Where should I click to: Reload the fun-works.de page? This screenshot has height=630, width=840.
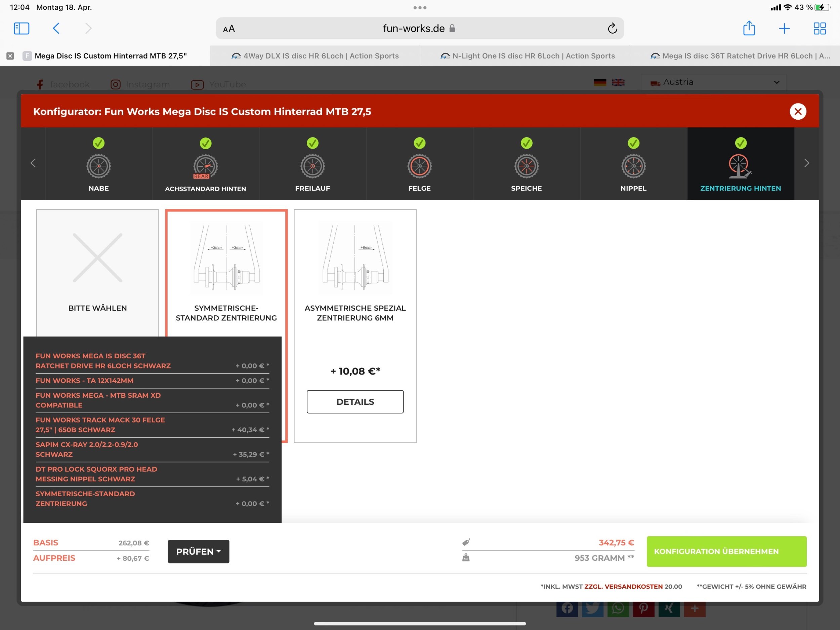tap(612, 29)
